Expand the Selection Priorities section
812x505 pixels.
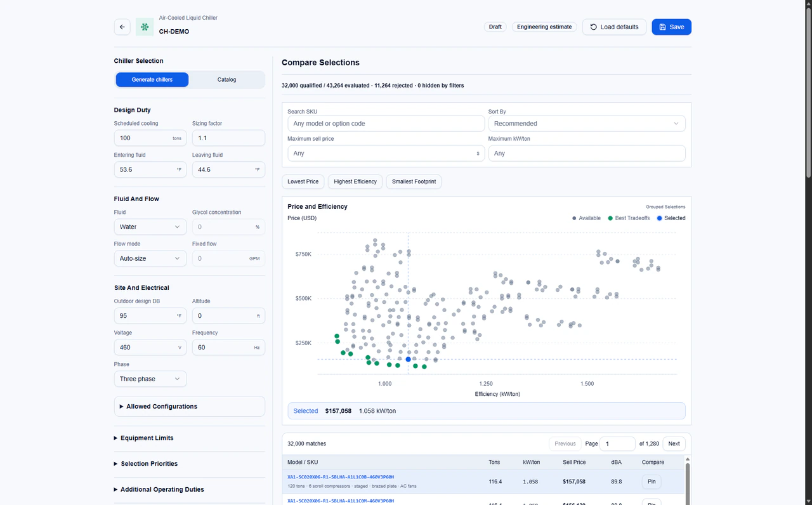point(190,464)
